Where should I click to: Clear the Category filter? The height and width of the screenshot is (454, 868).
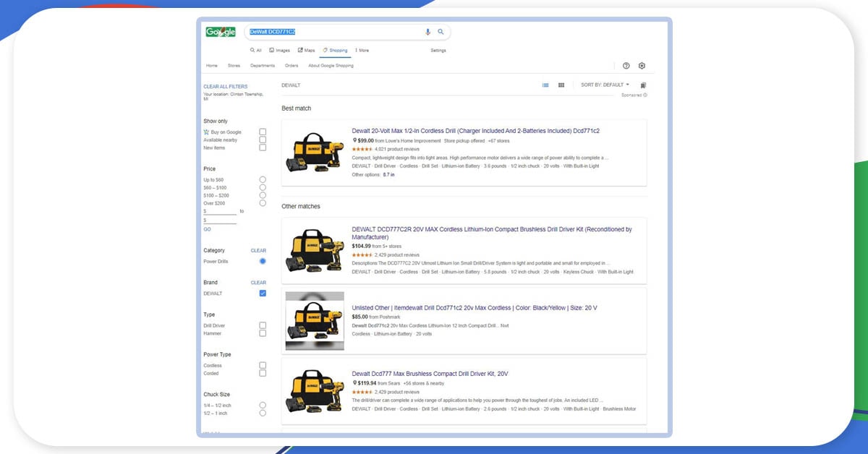[258, 251]
